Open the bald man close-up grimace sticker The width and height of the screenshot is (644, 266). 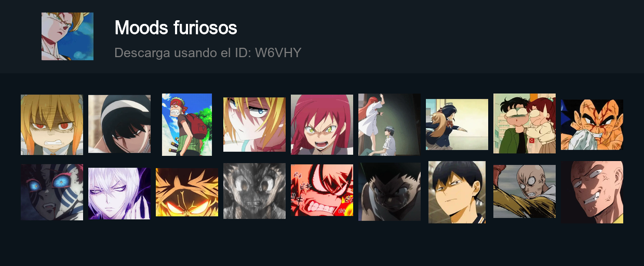tap(592, 192)
